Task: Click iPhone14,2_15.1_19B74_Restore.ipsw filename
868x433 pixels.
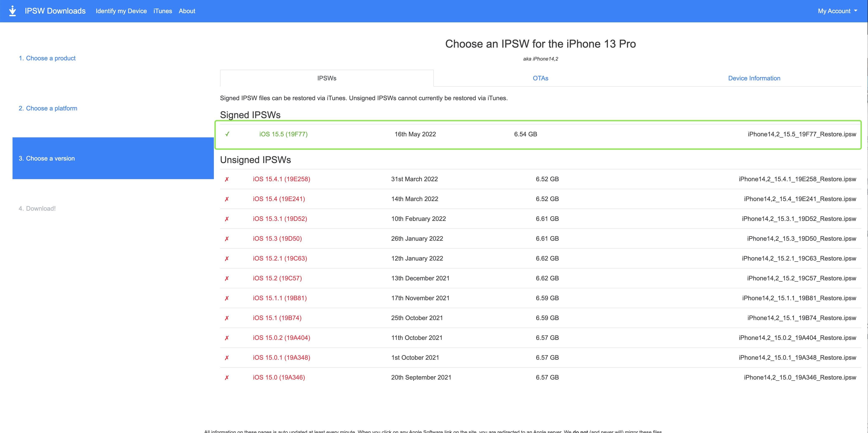Action: click(801, 318)
